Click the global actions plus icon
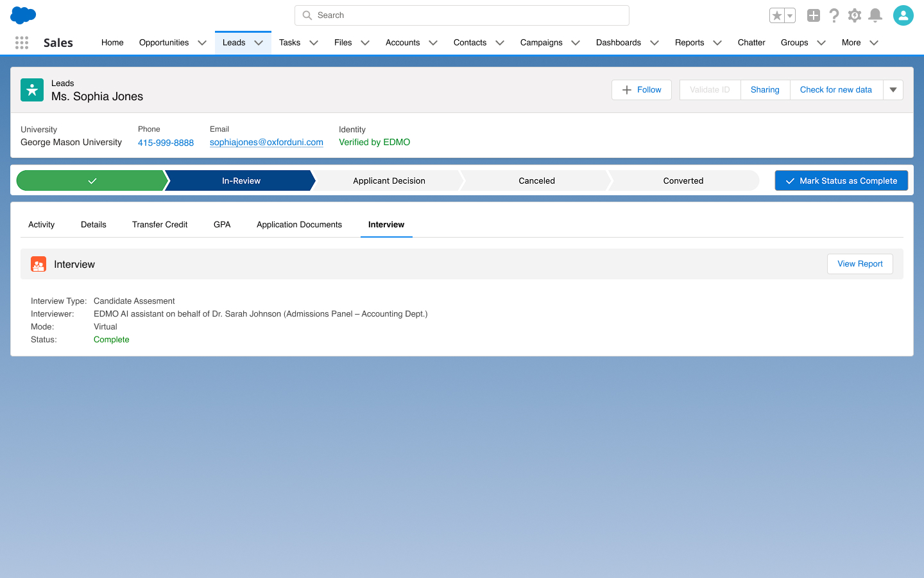This screenshot has height=578, width=924. coord(814,15)
